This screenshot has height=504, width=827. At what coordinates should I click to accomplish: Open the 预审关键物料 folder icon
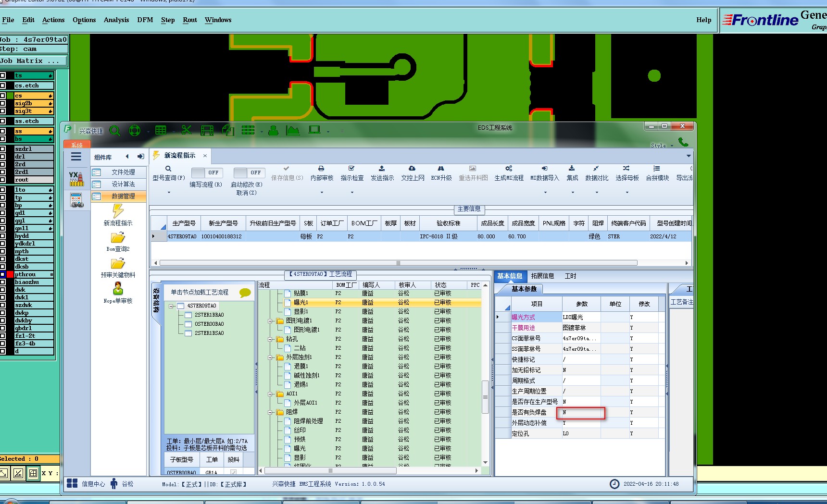(x=118, y=263)
